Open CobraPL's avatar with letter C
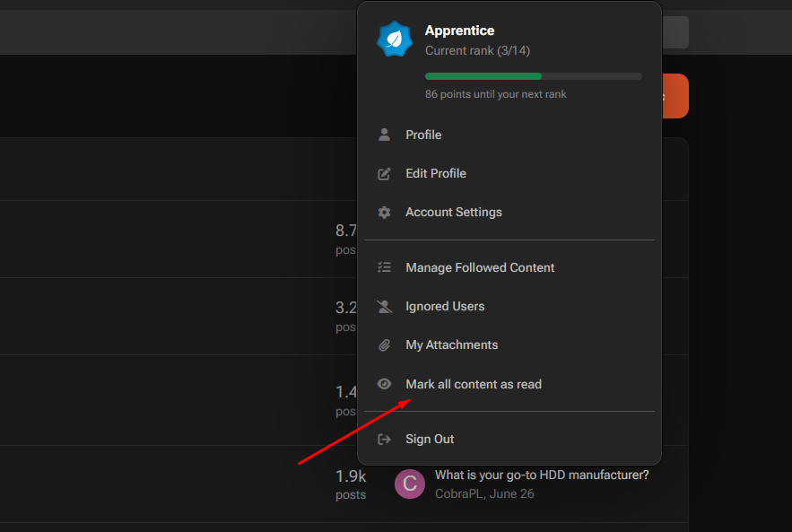Image resolution: width=792 pixels, height=532 pixels. coord(410,484)
